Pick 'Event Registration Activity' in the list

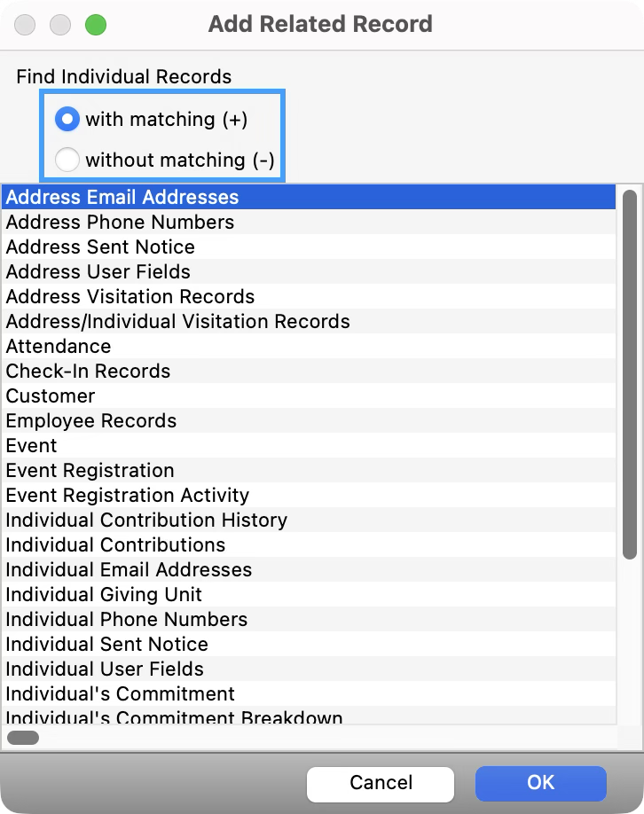coord(309,496)
